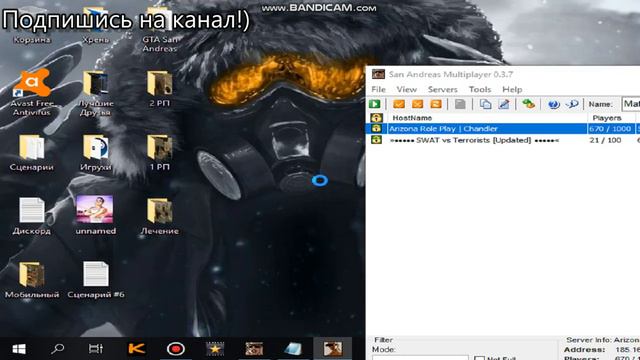This screenshot has height=360, width=640.
Task: Open the File menu
Action: coord(378,89)
